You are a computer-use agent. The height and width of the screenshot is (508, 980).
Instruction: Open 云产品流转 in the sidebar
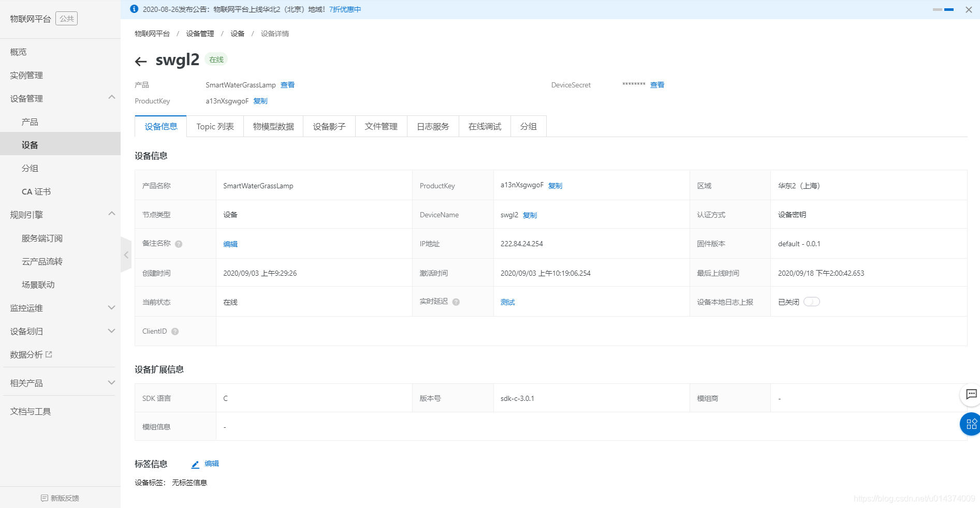[60, 261]
